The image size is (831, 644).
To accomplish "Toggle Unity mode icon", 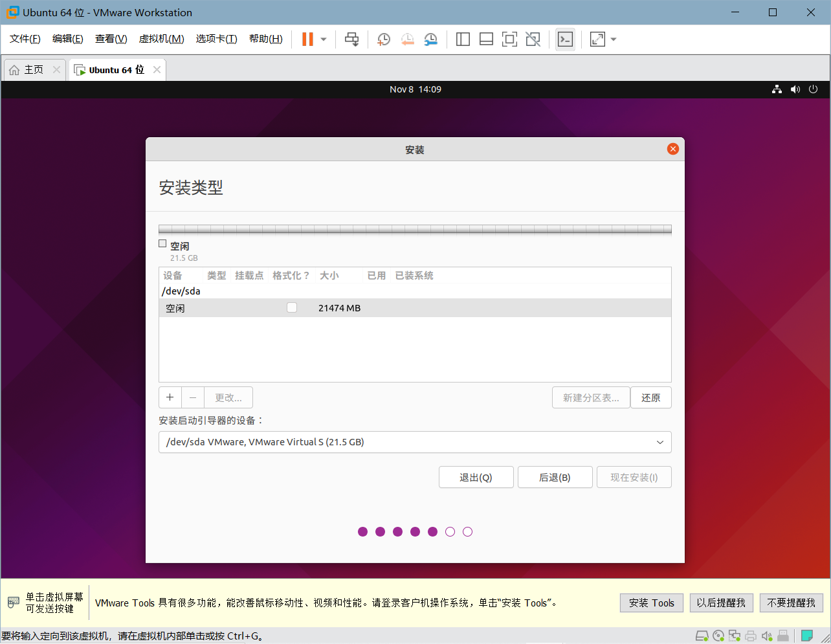I will (533, 39).
